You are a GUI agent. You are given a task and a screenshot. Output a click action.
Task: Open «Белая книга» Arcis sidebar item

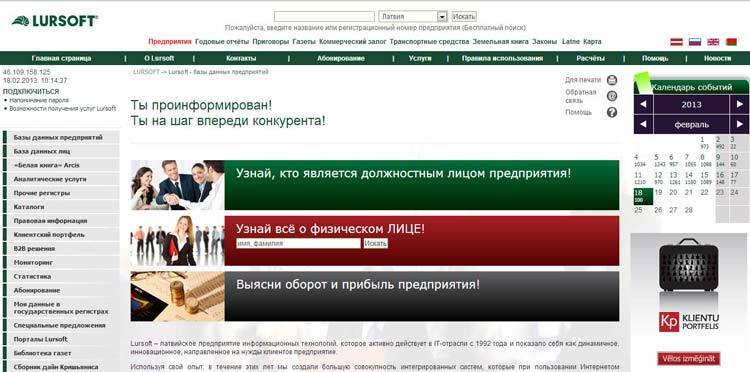(61, 165)
